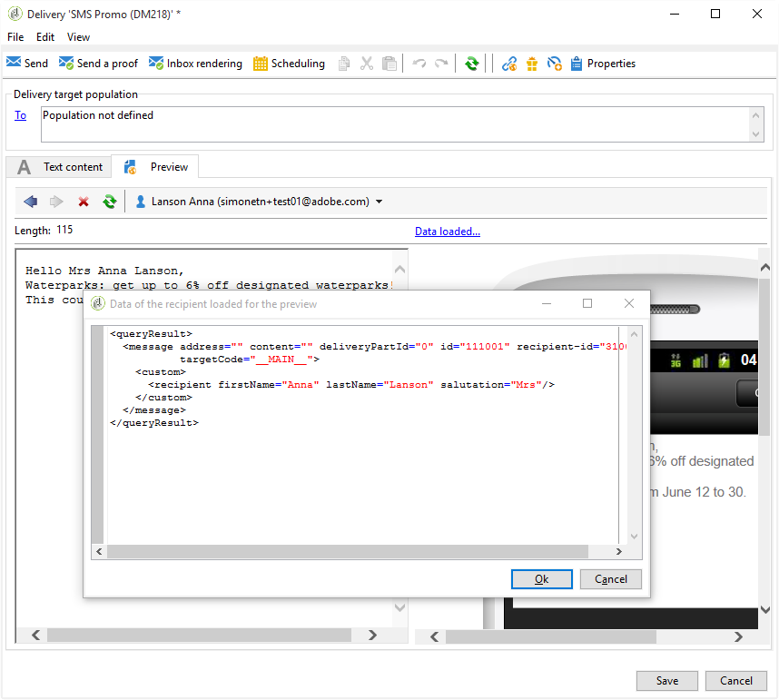The width and height of the screenshot is (779, 700).
Task: Open the Scheduling calendar tool
Action: pos(289,63)
